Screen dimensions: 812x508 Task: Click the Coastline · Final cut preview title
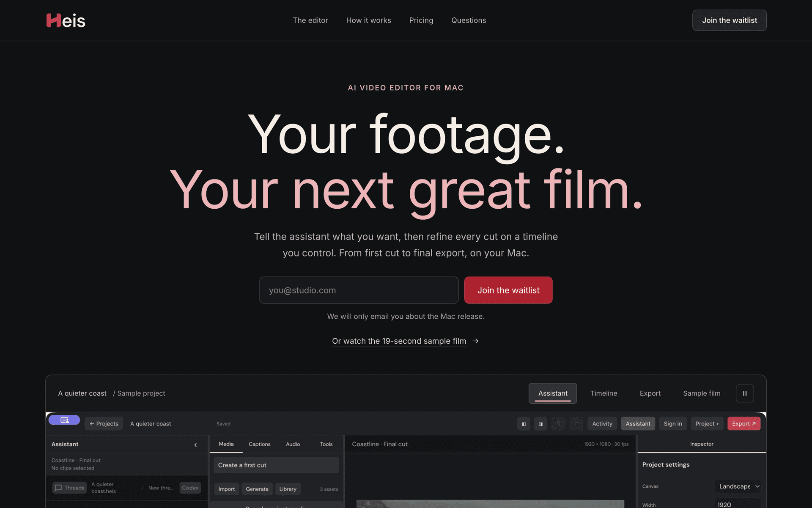pos(380,444)
